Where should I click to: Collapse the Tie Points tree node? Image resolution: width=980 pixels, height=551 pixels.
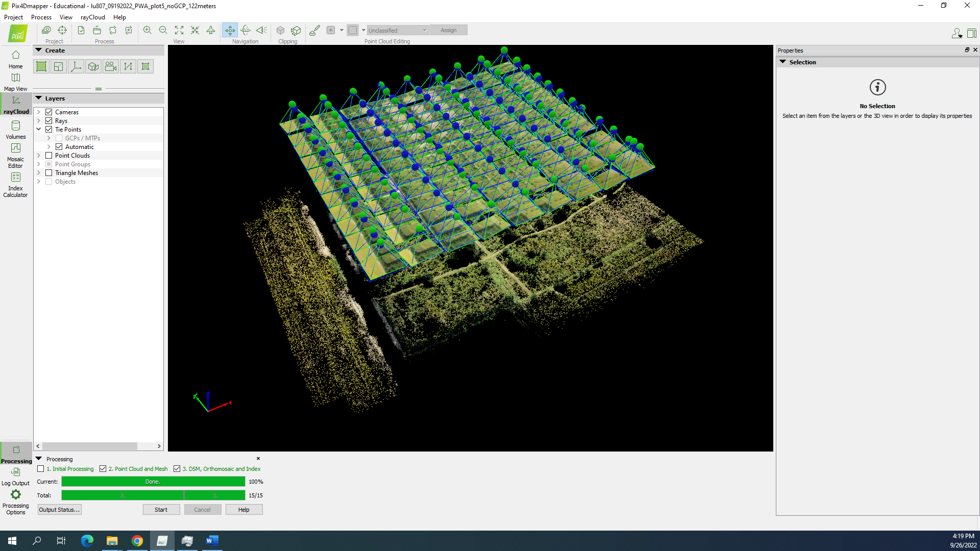click(39, 130)
